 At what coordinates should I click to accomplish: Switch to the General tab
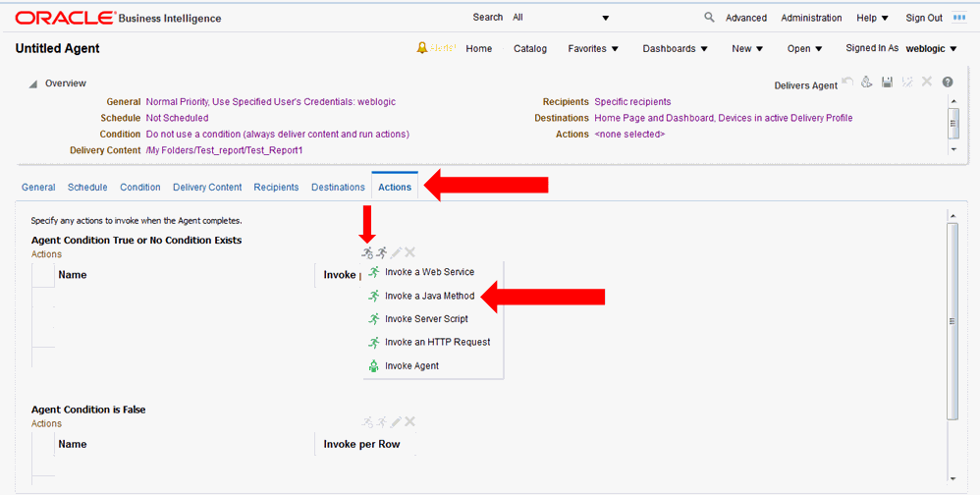tap(38, 187)
